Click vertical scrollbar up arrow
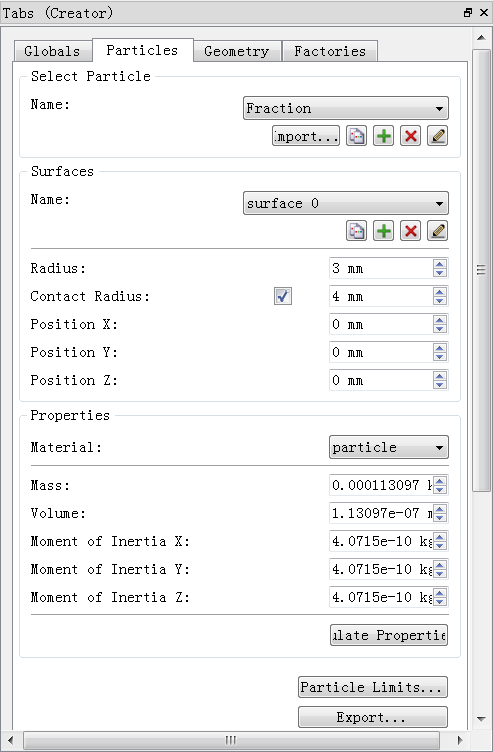 tap(481, 37)
